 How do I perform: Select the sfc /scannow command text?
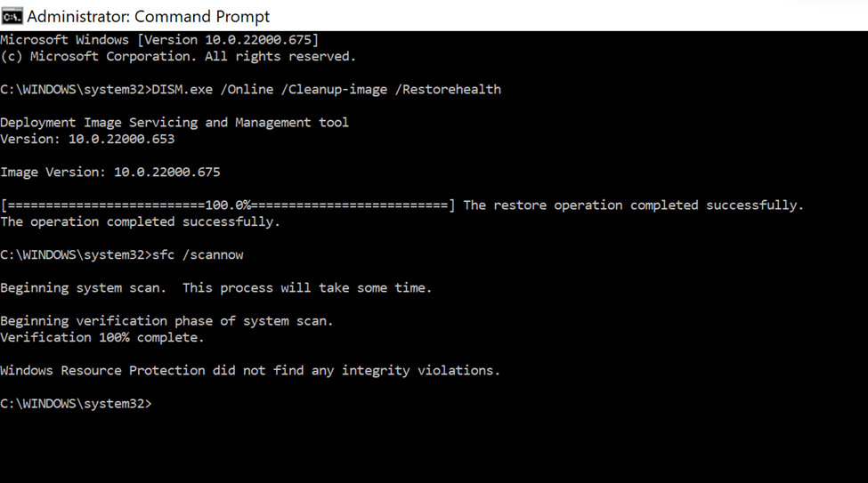(x=198, y=255)
